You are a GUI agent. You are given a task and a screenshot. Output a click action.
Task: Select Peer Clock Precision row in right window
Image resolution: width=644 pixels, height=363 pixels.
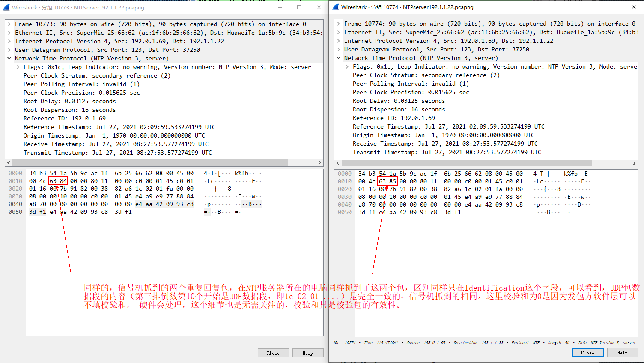(486, 93)
